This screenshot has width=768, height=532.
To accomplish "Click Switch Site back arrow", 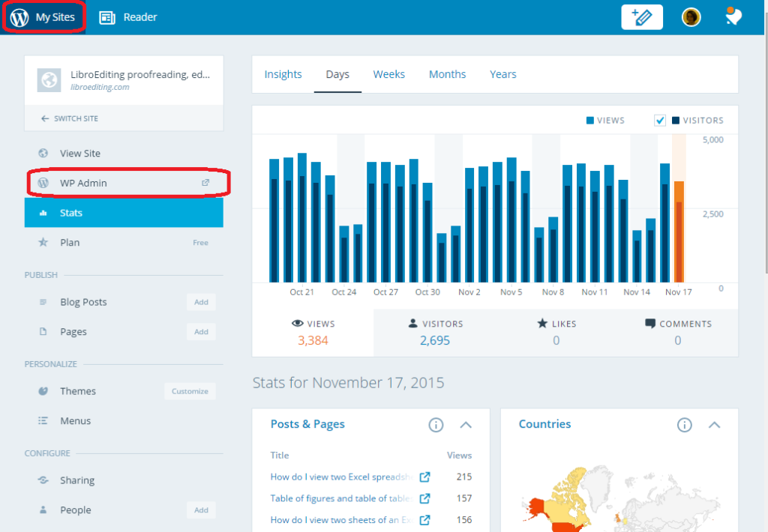I will click(45, 118).
